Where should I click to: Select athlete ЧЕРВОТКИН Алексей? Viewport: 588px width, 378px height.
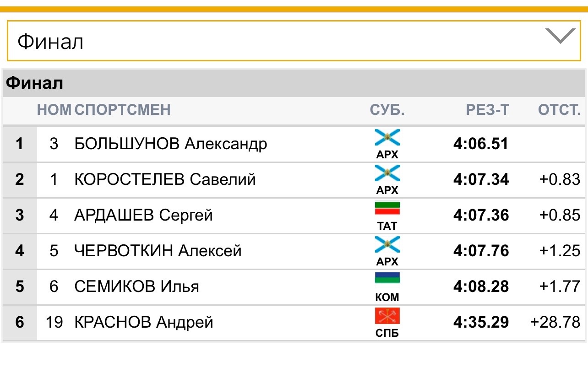pyautogui.click(x=158, y=251)
